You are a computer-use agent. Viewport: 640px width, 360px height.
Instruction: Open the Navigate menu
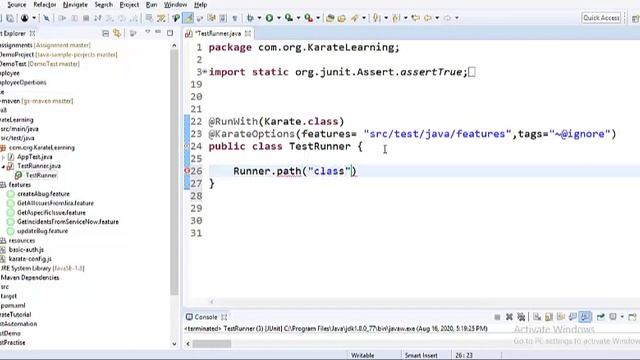pyautogui.click(x=75, y=4)
